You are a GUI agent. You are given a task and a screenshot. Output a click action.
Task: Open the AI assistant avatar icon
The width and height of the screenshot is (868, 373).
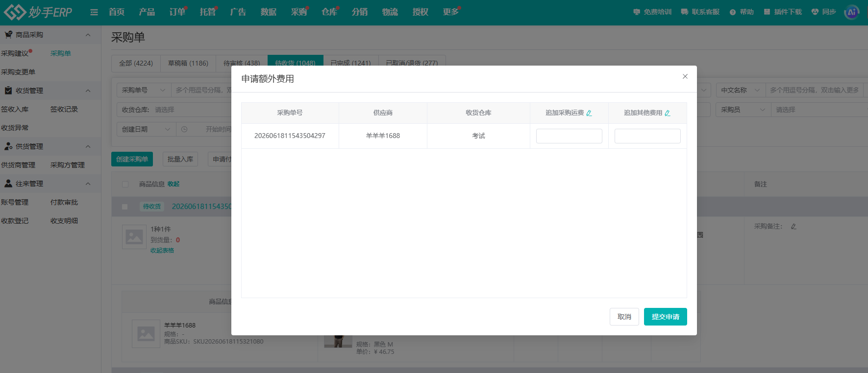pos(852,12)
